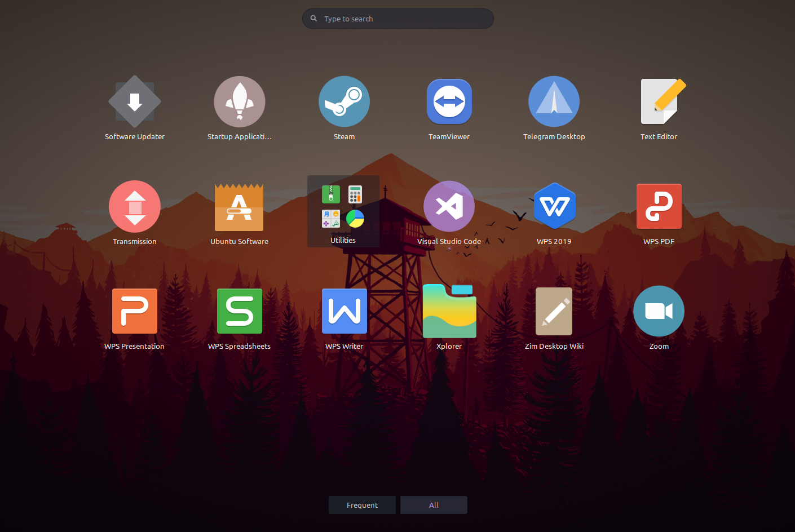Switch to the Frequent apps view
The image size is (795, 532).
pyautogui.click(x=363, y=505)
